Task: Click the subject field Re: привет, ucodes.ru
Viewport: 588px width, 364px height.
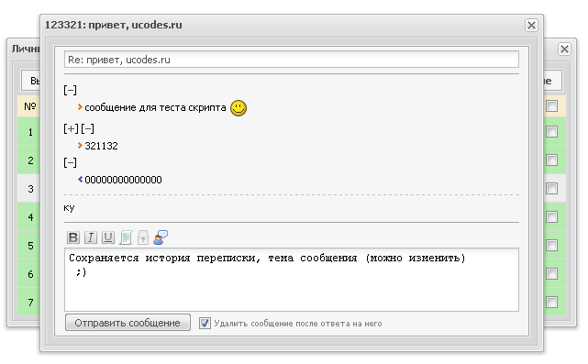Action: (292, 60)
